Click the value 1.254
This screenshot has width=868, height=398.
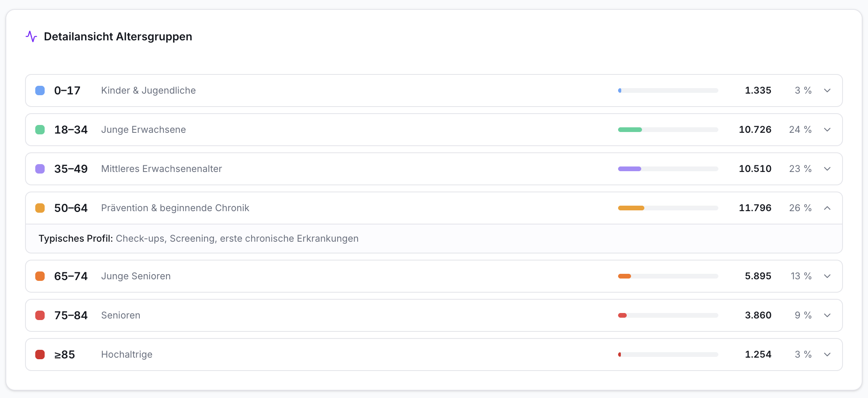point(758,355)
